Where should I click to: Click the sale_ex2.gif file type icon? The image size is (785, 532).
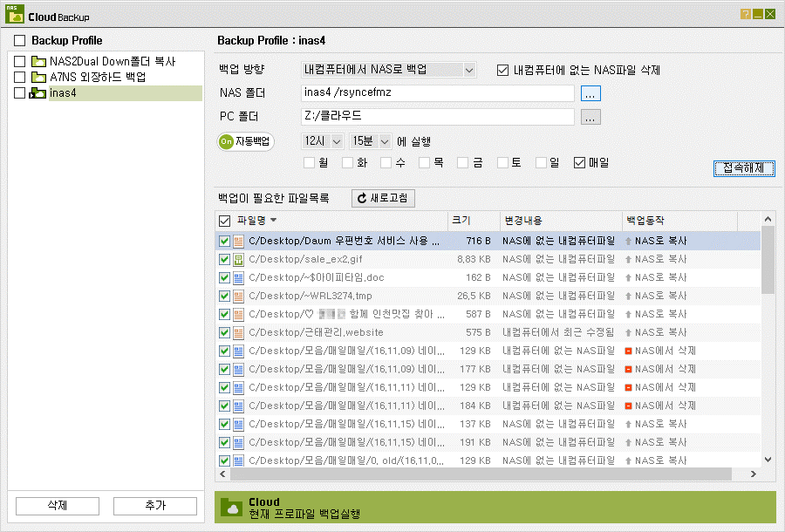point(238,259)
